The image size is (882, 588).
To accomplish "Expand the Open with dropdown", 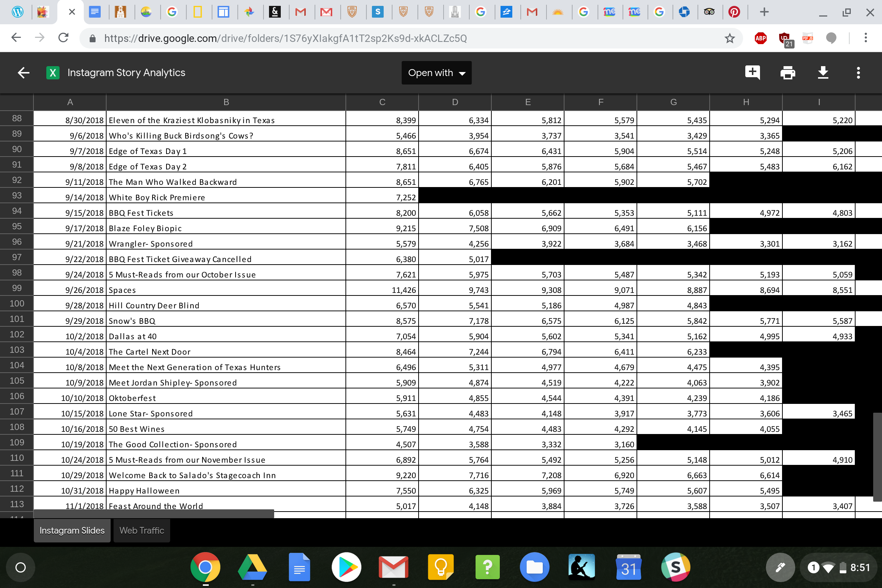I will click(437, 73).
